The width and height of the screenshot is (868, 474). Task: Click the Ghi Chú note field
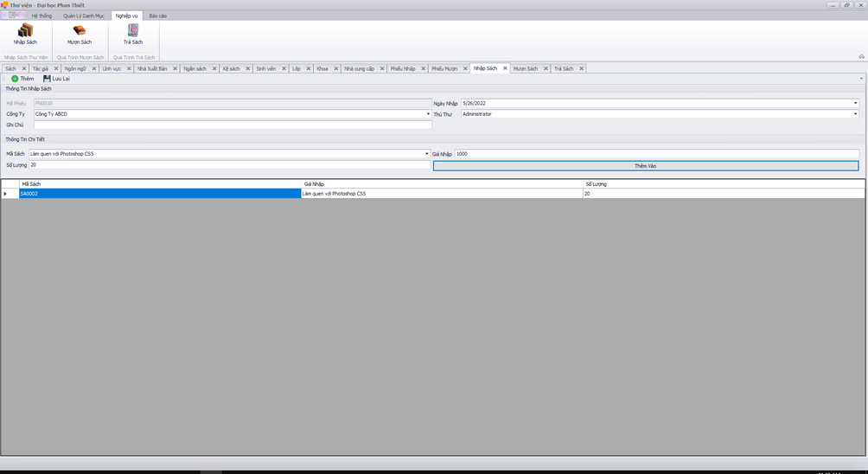pyautogui.click(x=233, y=125)
